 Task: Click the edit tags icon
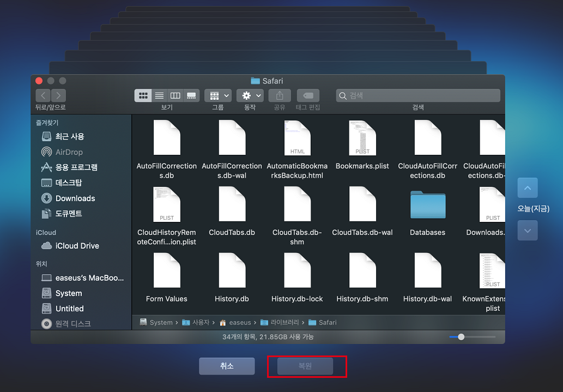[x=307, y=95]
